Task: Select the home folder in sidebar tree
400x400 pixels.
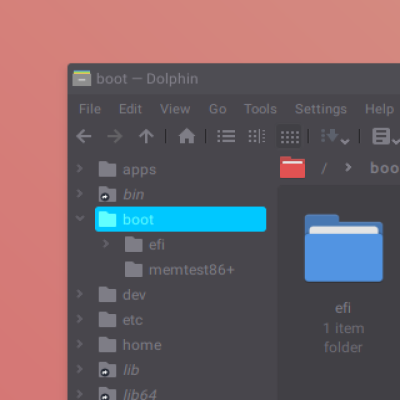Action: point(130,345)
